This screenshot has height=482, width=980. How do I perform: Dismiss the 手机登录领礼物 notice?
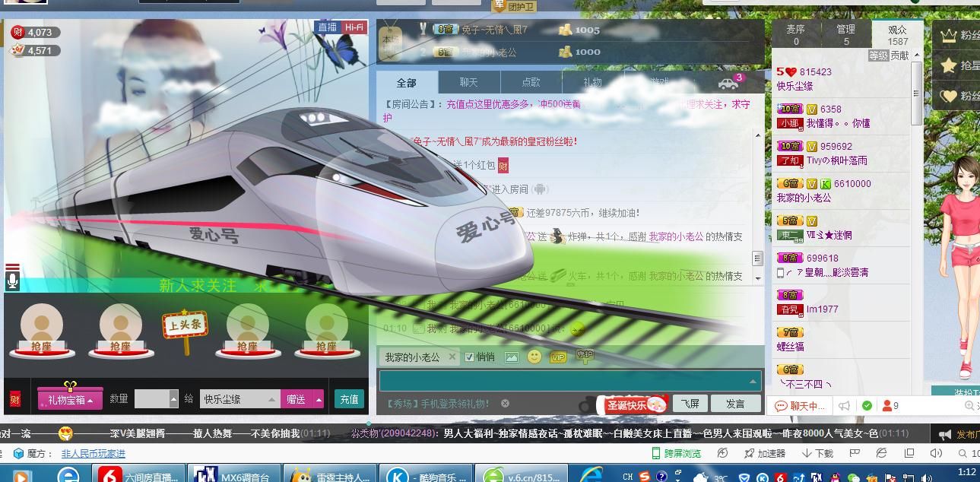click(505, 404)
